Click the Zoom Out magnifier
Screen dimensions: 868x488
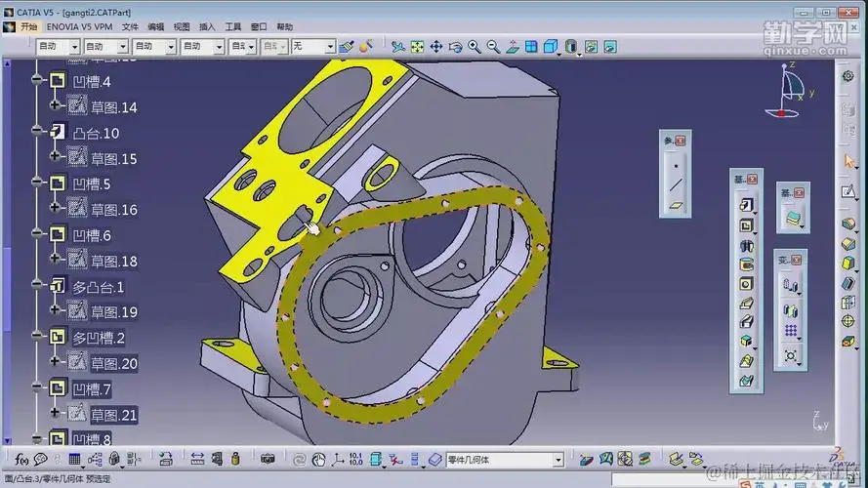click(493, 47)
